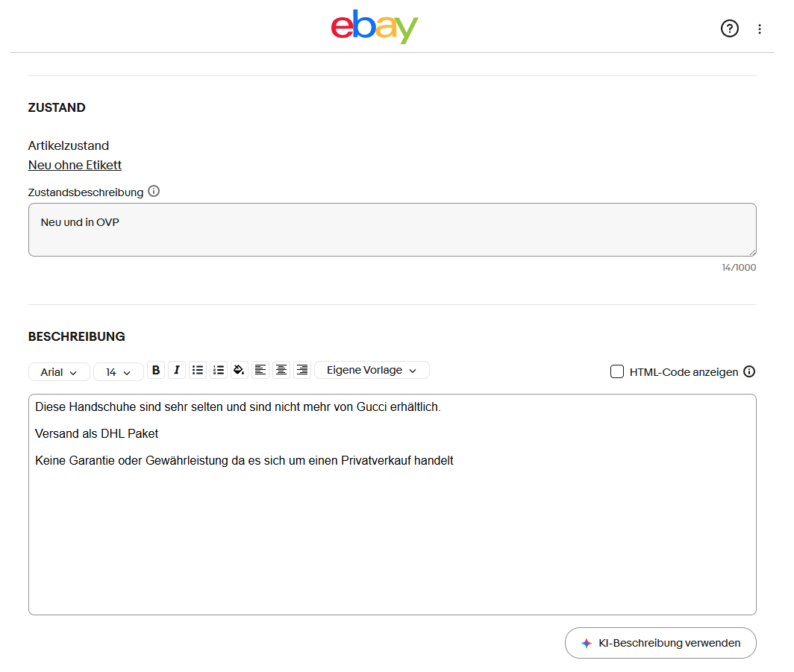
Task: Click the Bold formatting icon
Action: click(156, 371)
